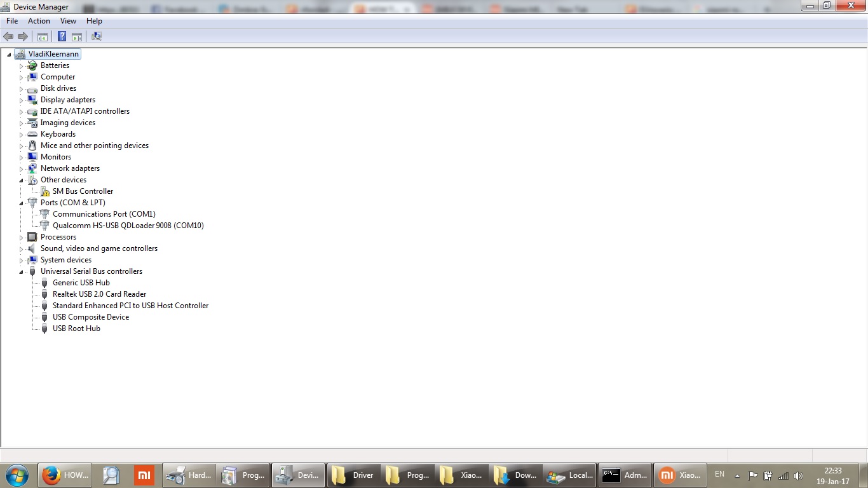Image resolution: width=868 pixels, height=488 pixels.
Task: Select "Computer" category label
Action: point(58,77)
